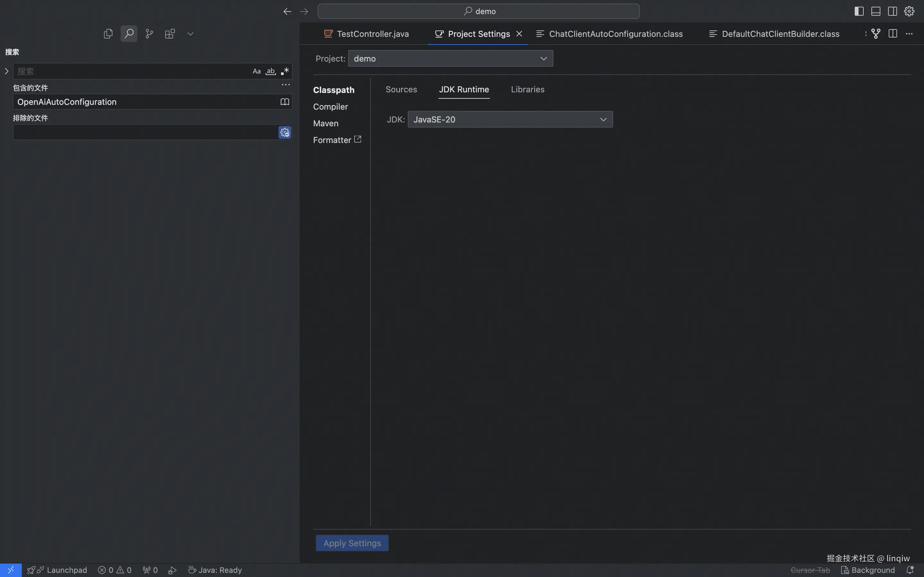Open the Explorer files icon

(108, 34)
